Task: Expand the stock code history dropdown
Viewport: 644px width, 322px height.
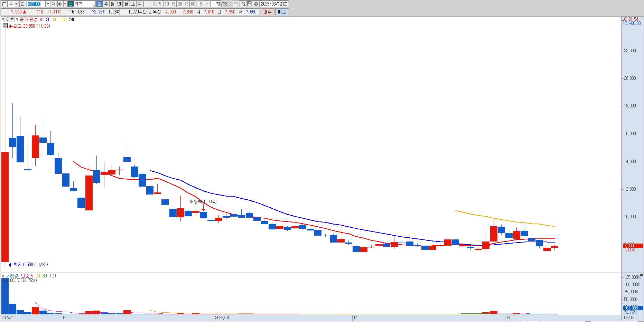Action: tap(48, 4)
